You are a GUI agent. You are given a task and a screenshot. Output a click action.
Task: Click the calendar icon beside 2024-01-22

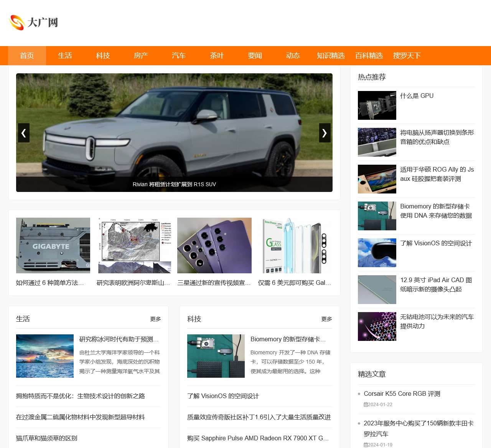(x=366, y=405)
